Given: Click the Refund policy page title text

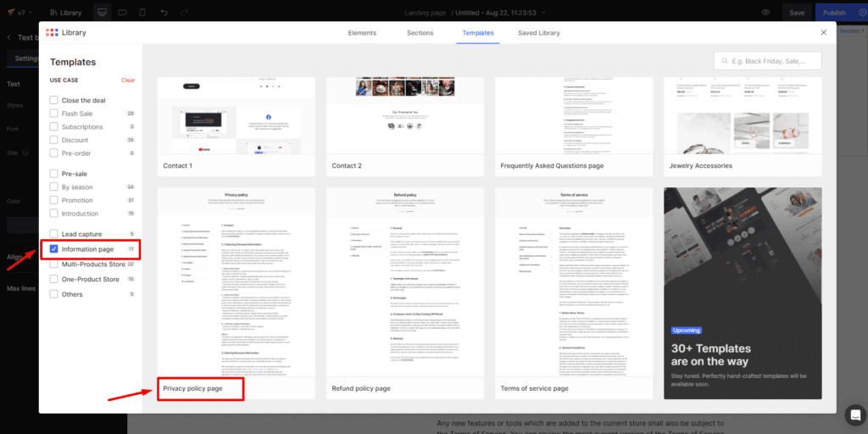Looking at the screenshot, I should point(361,388).
